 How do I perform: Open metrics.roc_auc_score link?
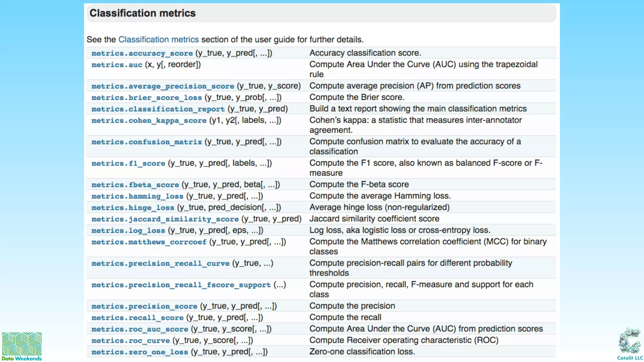pos(140,329)
